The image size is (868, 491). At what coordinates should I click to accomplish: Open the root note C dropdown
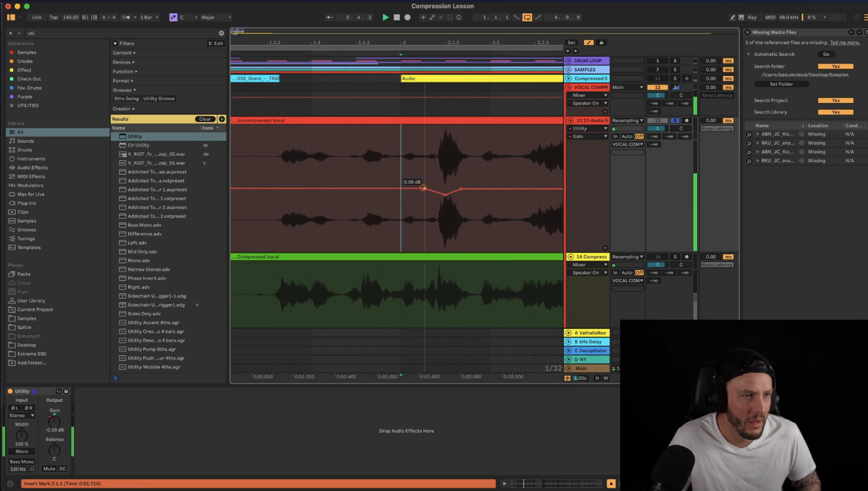pyautogui.click(x=188, y=17)
